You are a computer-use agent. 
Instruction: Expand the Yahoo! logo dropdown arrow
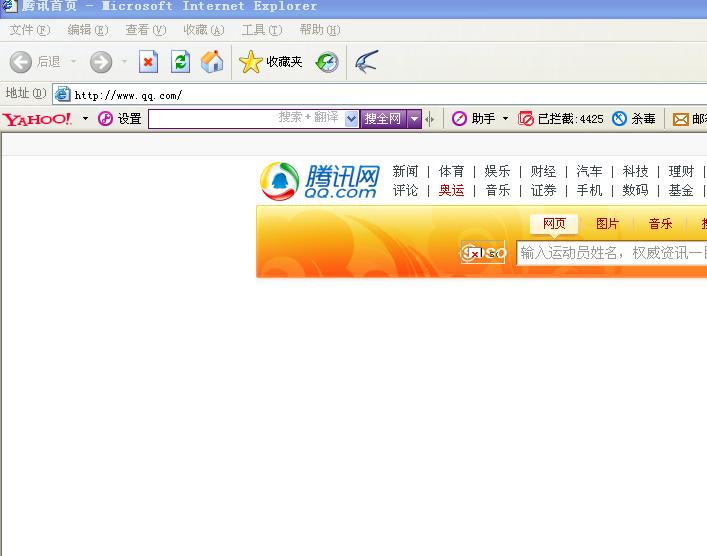pos(85,119)
